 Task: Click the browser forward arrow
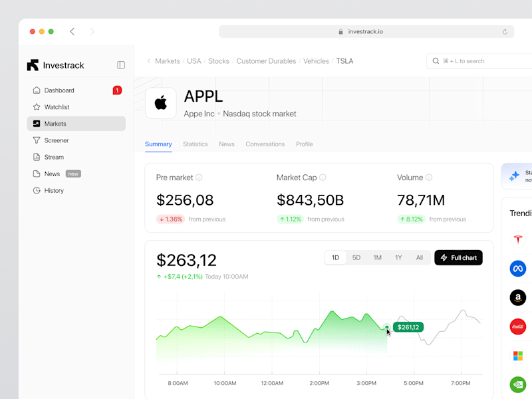[92, 31]
